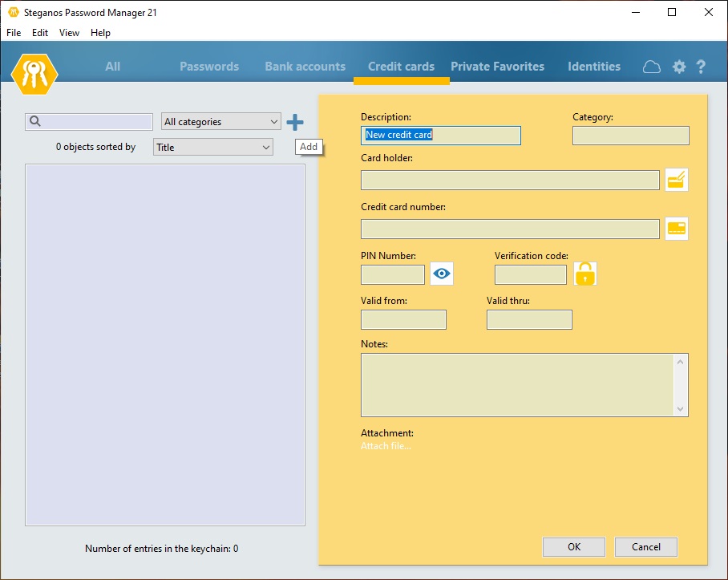Click the credit card scan icon
This screenshot has height=580, width=728.
(x=676, y=229)
